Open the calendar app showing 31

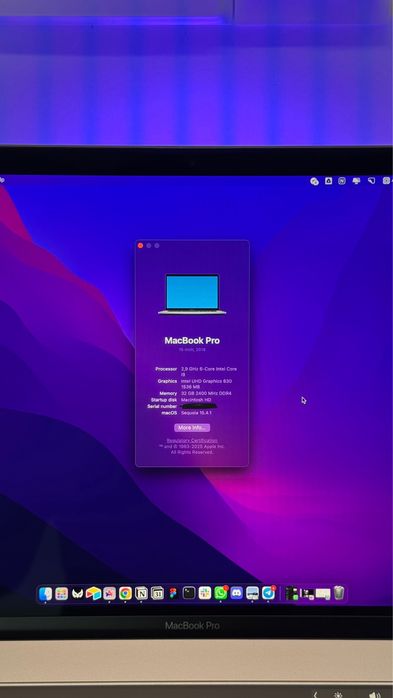point(158,593)
